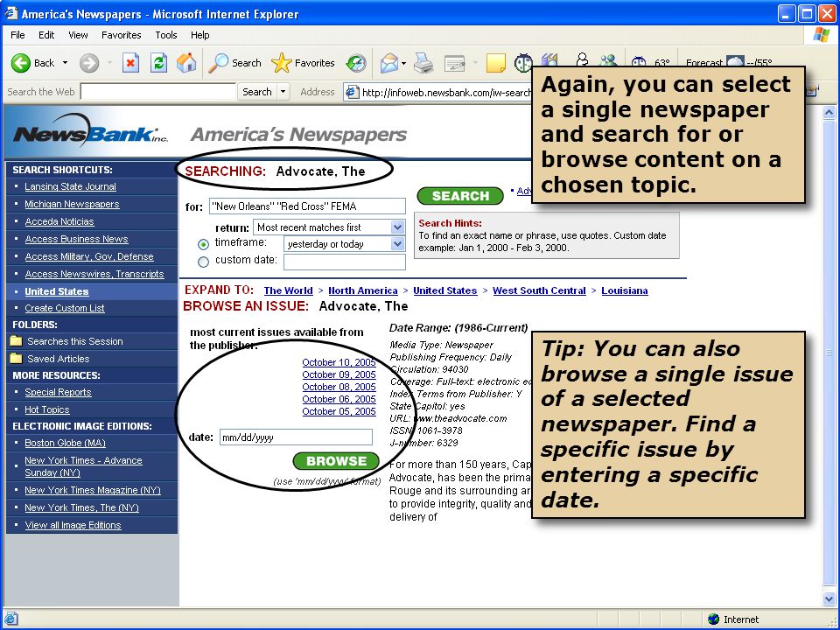Click the magnifier Search toolbar icon

[x=218, y=63]
